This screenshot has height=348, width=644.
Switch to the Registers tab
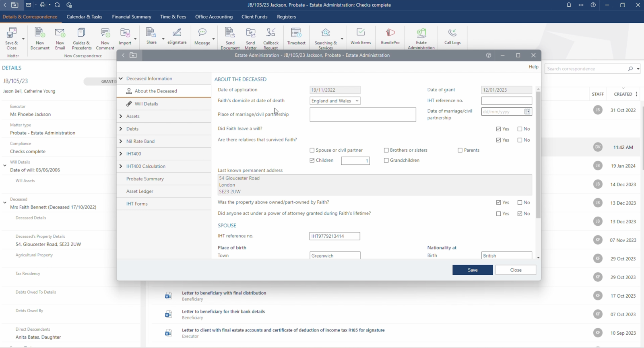tap(286, 16)
